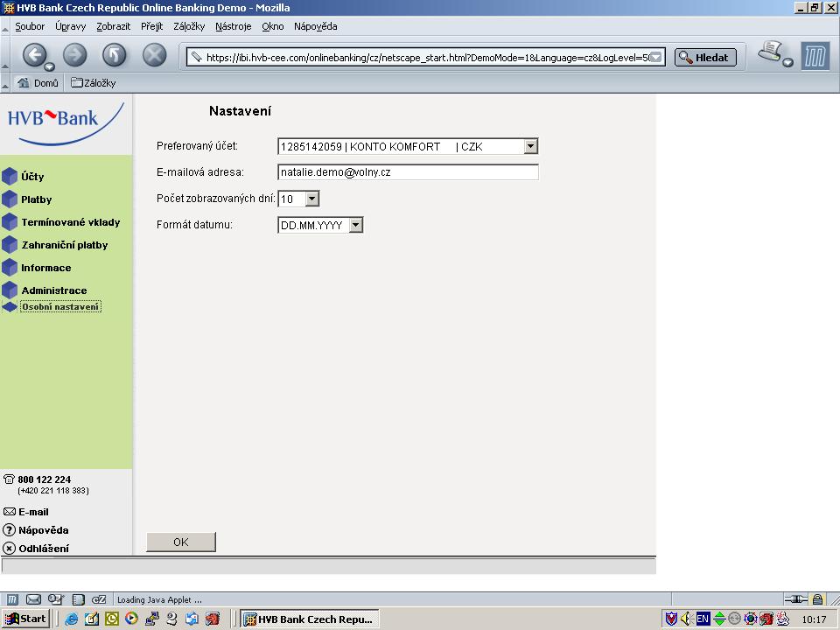Click the 800 122 224 phone number
The width and height of the screenshot is (840, 630).
click(x=45, y=479)
